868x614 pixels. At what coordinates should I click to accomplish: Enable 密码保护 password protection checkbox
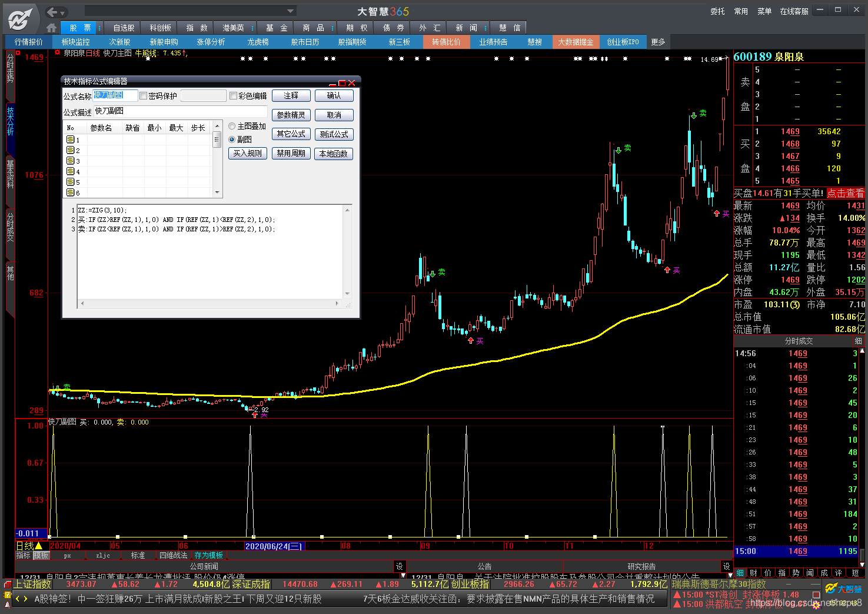[x=143, y=96]
